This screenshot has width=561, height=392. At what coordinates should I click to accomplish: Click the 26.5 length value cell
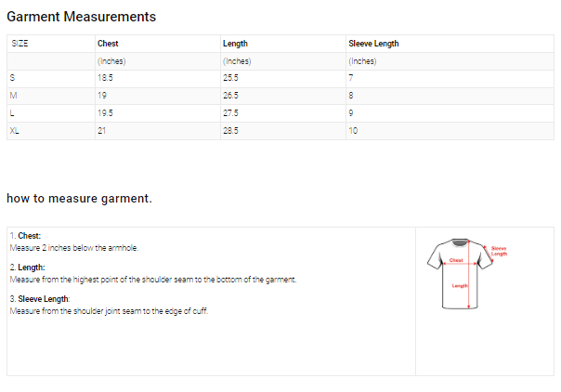tap(231, 96)
